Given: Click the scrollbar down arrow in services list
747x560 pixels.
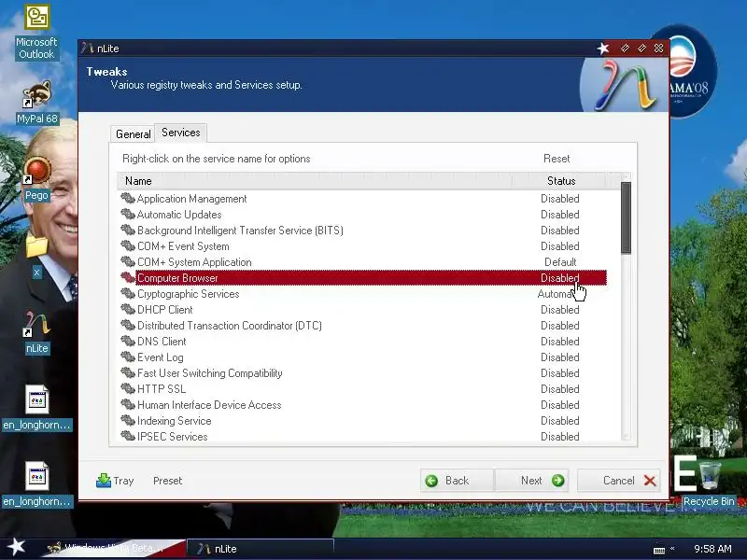Looking at the screenshot, I should (x=626, y=436).
